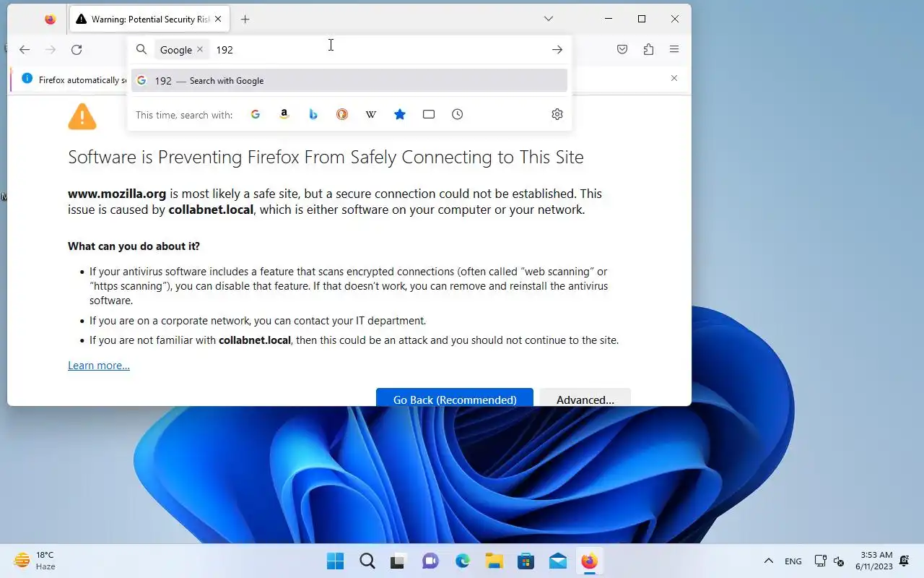Search this time with DuckDuckGo

pos(342,114)
